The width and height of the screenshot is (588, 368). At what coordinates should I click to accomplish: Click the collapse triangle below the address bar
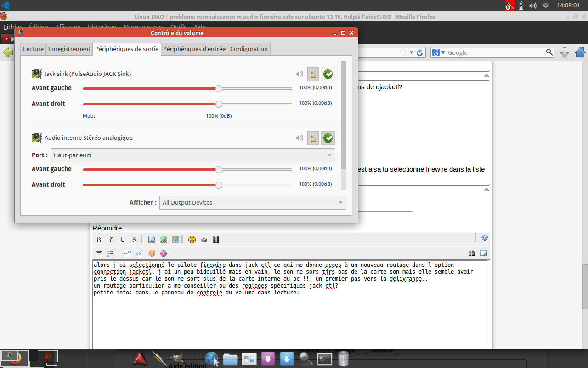pos(486,75)
